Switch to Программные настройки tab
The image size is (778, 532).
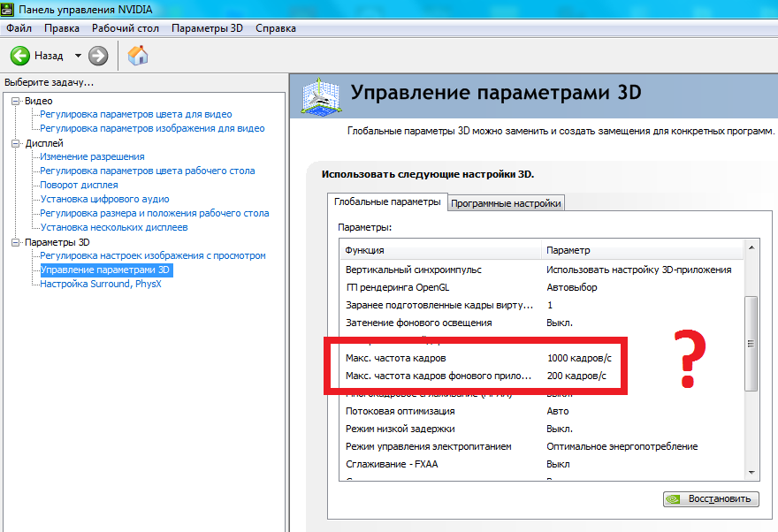pyautogui.click(x=506, y=203)
